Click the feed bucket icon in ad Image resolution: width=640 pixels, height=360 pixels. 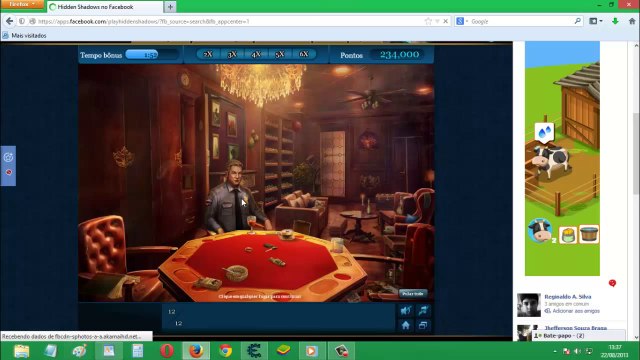[568, 235]
